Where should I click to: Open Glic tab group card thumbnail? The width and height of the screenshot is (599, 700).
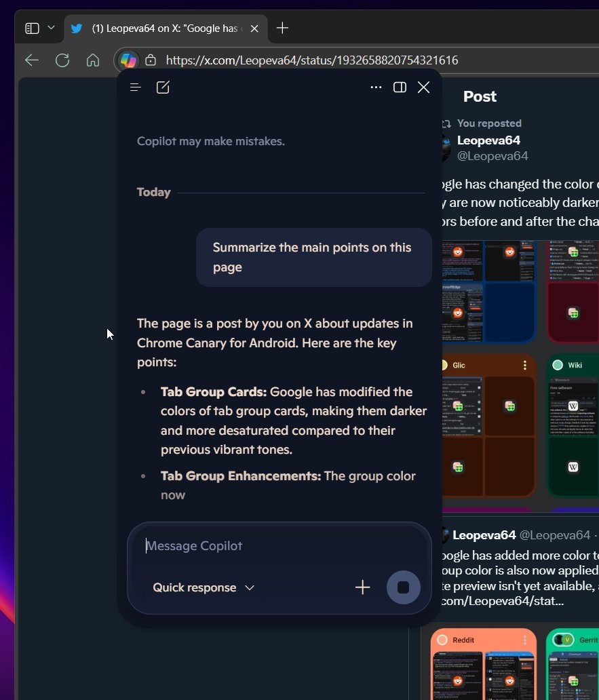tap(488, 425)
